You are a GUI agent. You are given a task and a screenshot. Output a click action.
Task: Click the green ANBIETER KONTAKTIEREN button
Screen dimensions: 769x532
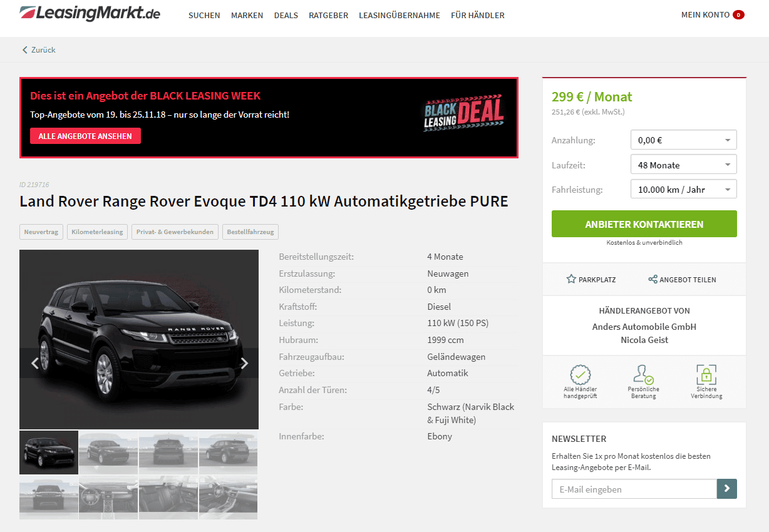coord(644,224)
